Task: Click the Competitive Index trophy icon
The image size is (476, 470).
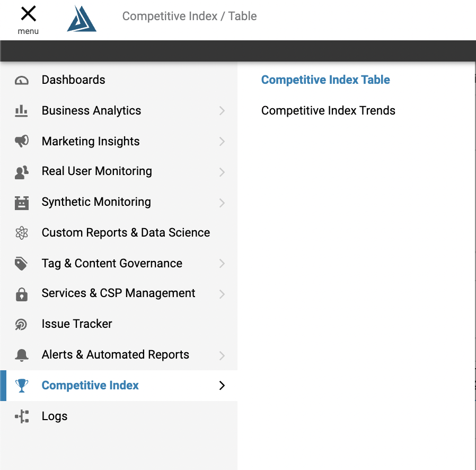Action: [22, 386]
